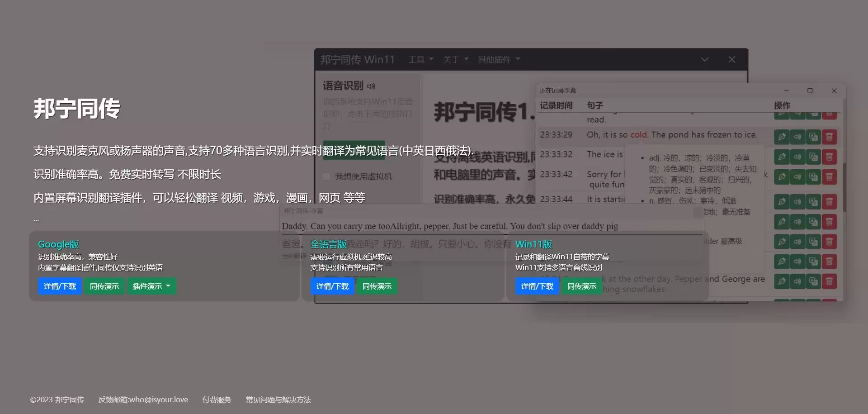This screenshot has width=868, height=414.
Task: Click the line starting 支持识别麦克风或扬声器的声音
Action: tap(254, 151)
